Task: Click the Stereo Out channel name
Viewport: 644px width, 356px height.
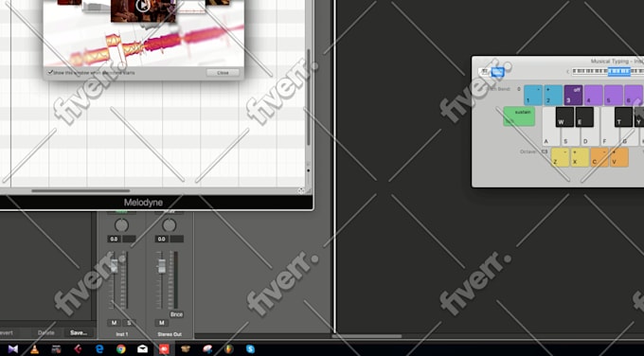Action: tap(170, 334)
